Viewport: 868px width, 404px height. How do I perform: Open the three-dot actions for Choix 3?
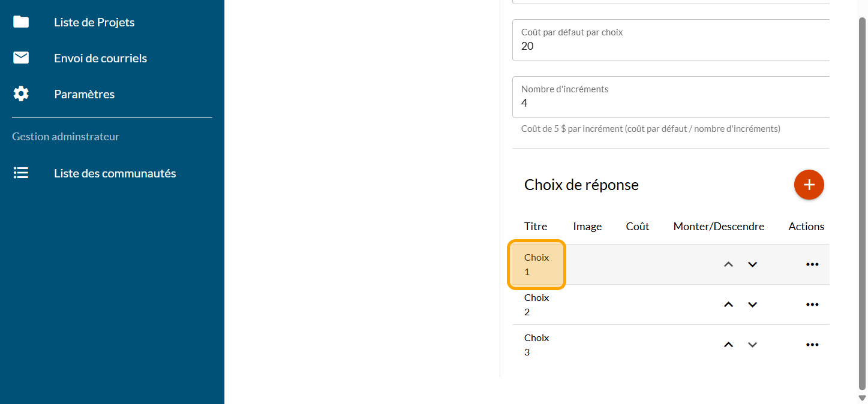812,345
